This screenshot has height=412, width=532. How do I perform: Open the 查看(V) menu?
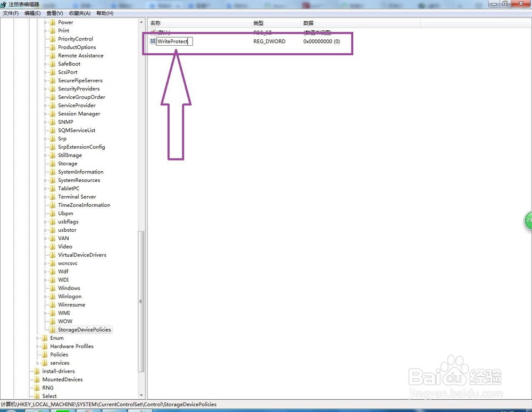click(x=55, y=13)
